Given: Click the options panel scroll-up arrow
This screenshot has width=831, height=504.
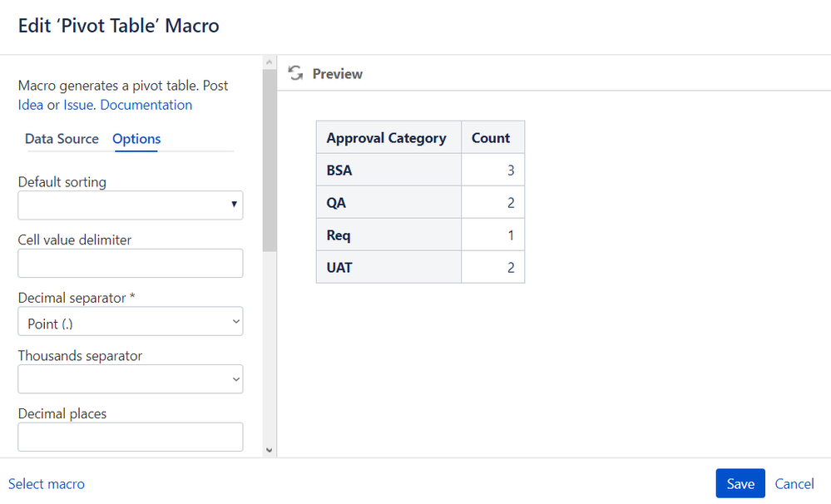Looking at the screenshot, I should click(269, 62).
